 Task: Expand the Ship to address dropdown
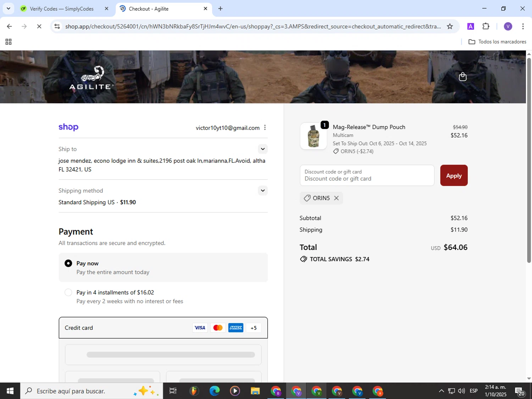point(262,149)
